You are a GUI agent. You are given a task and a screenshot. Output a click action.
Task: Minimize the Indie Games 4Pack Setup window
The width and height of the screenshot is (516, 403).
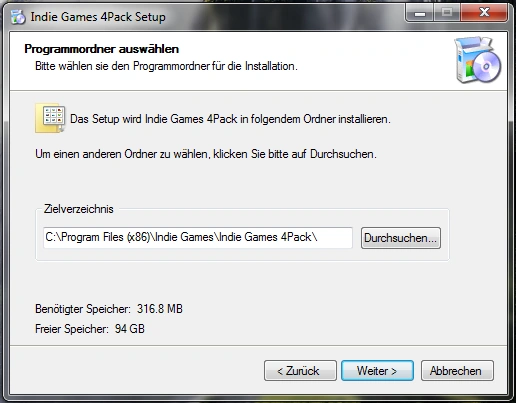coord(420,14)
